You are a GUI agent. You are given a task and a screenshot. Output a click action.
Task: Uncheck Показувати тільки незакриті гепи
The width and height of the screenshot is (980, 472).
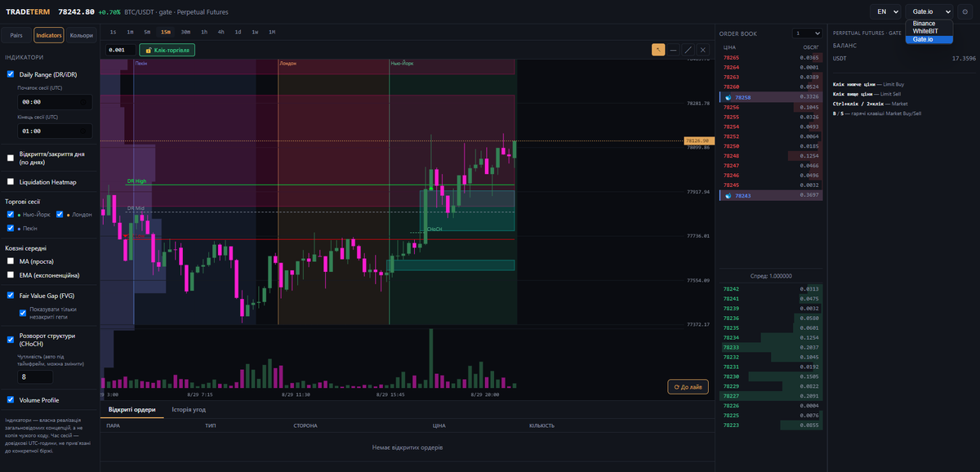tap(23, 312)
